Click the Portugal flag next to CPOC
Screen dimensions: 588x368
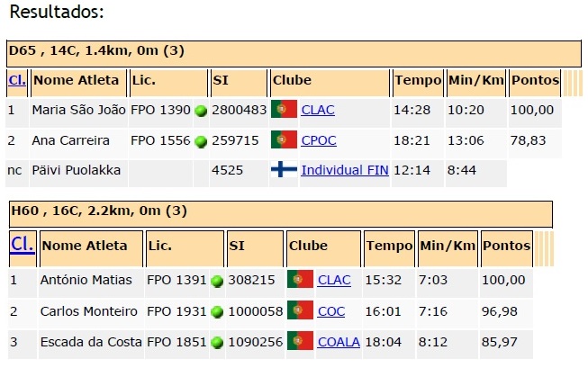tap(284, 140)
